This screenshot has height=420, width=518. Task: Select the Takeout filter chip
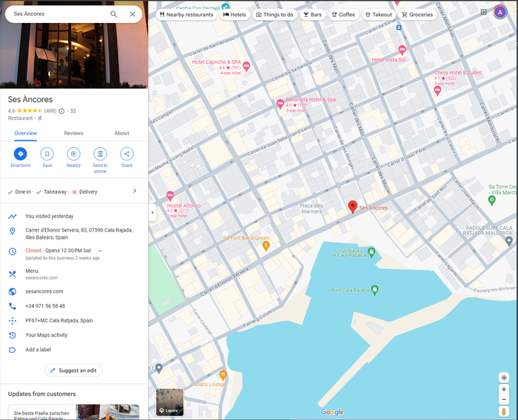(379, 15)
